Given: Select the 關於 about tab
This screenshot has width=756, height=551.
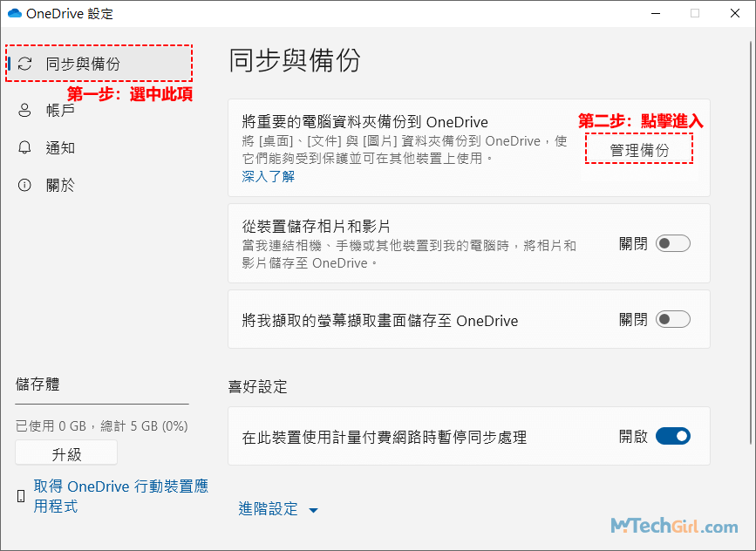Looking at the screenshot, I should coord(61,185).
